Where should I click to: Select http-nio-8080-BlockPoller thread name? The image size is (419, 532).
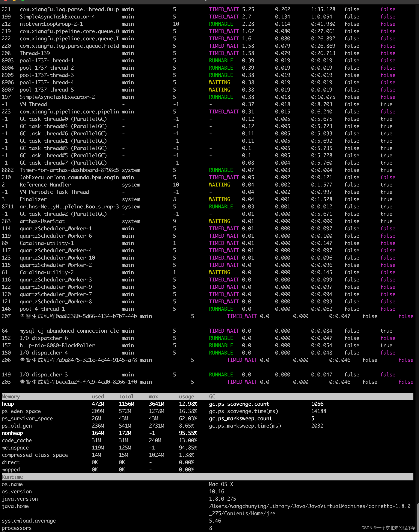click(x=57, y=345)
